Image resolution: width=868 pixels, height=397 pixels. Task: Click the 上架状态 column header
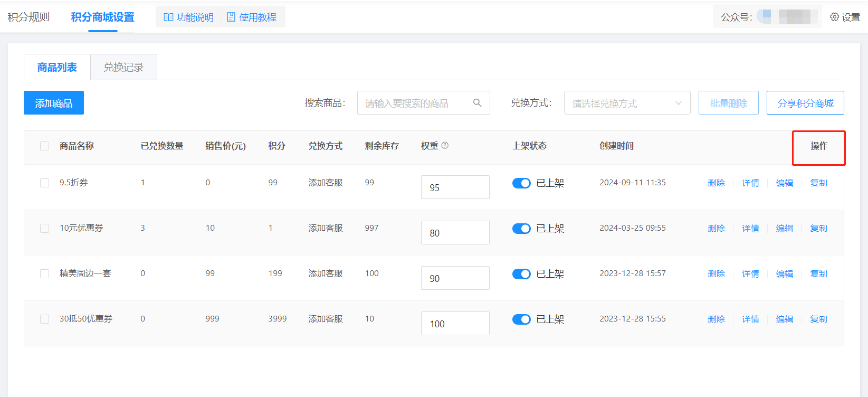pos(529,146)
